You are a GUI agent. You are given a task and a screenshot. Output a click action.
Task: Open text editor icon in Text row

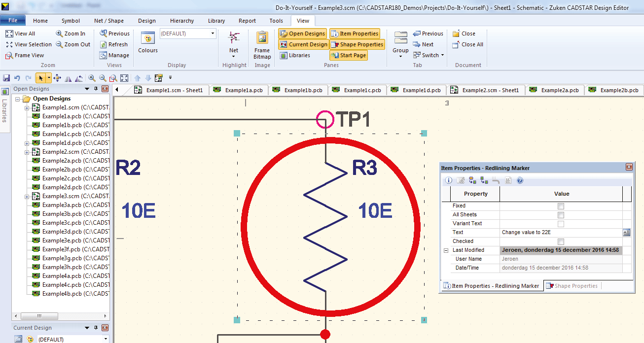(x=627, y=232)
